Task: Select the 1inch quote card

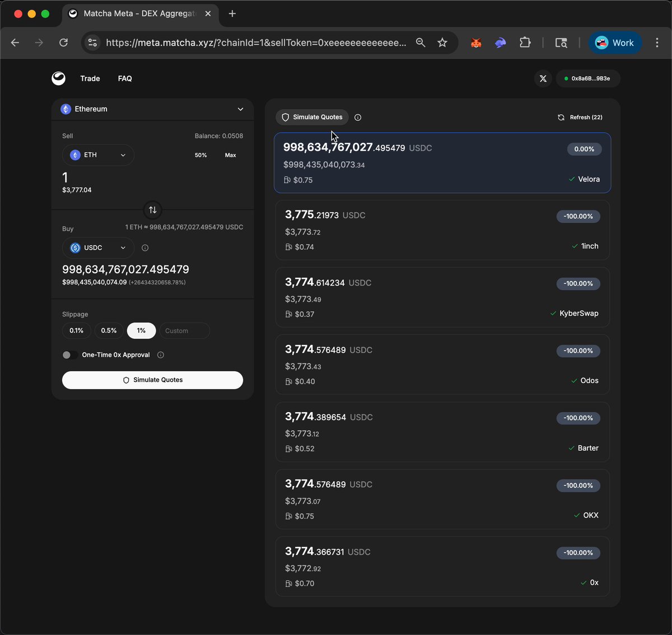Action: [x=442, y=230]
